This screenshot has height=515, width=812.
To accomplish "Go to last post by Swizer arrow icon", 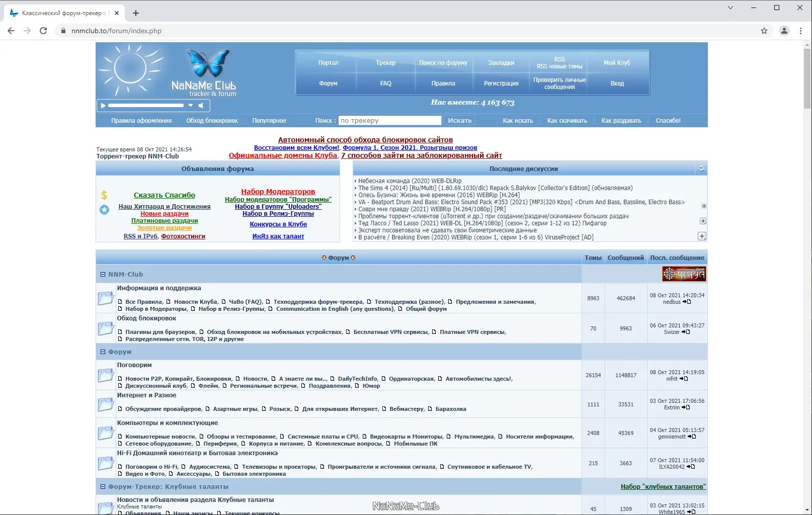I will (x=686, y=332).
